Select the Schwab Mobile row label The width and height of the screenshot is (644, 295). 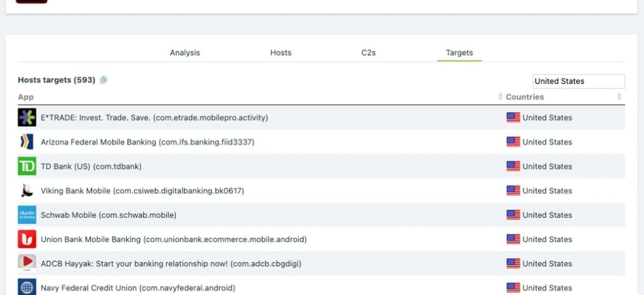108,215
